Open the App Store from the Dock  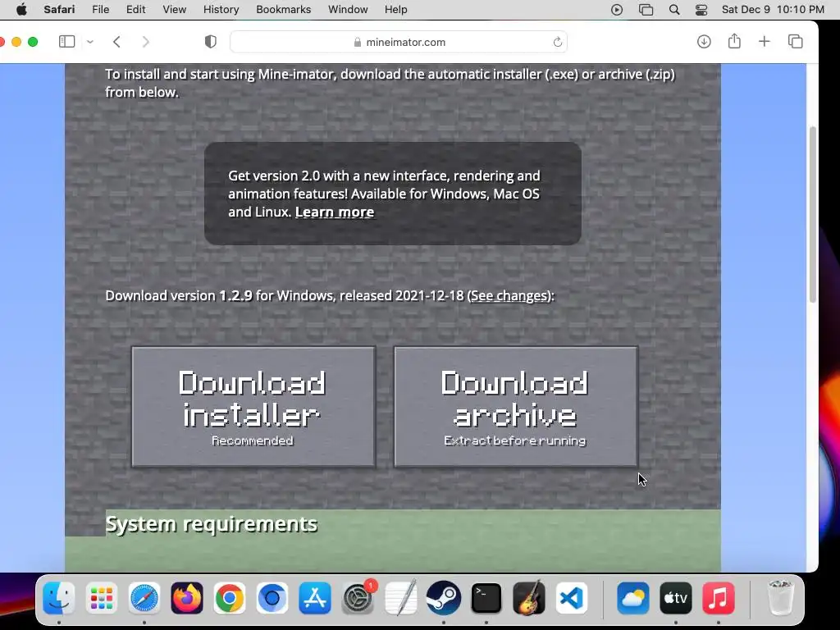pyautogui.click(x=315, y=598)
